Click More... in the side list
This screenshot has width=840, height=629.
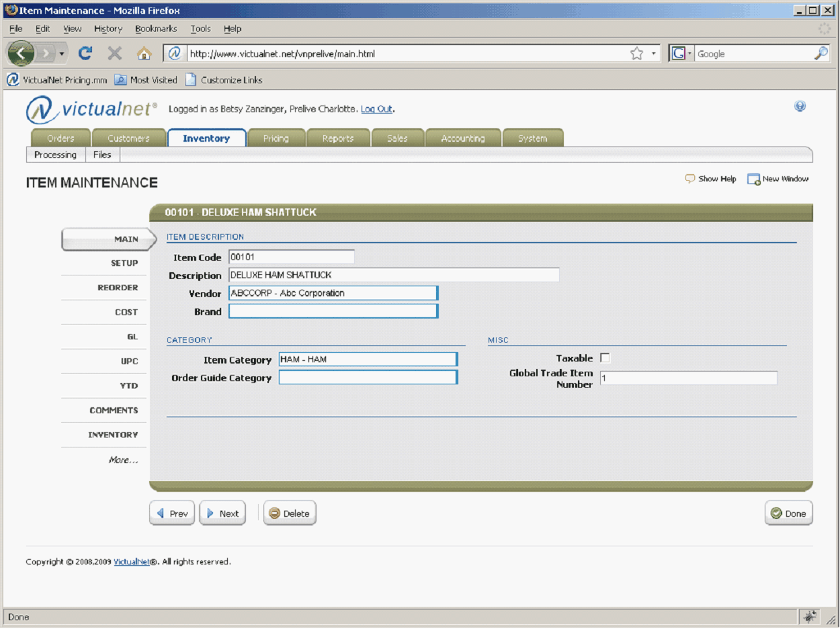point(124,460)
